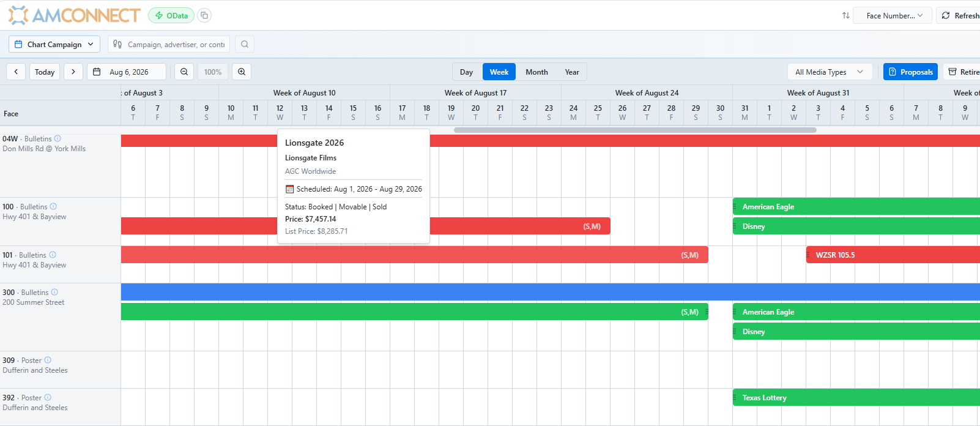This screenshot has height=426, width=980.
Task: Click the Proposals button
Action: coord(911,72)
